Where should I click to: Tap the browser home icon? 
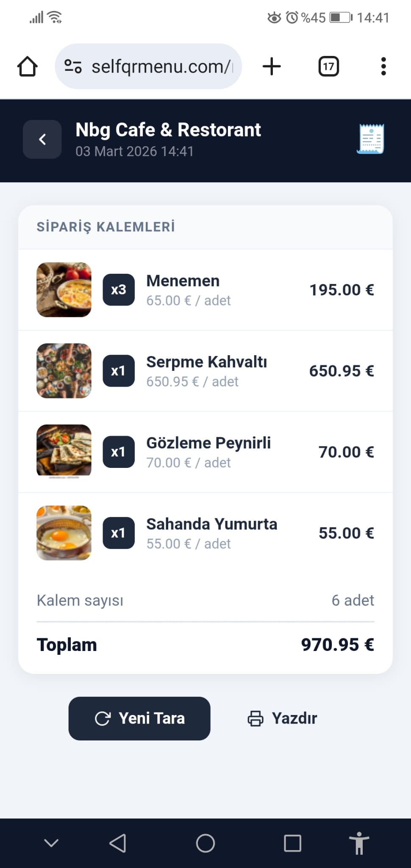28,67
